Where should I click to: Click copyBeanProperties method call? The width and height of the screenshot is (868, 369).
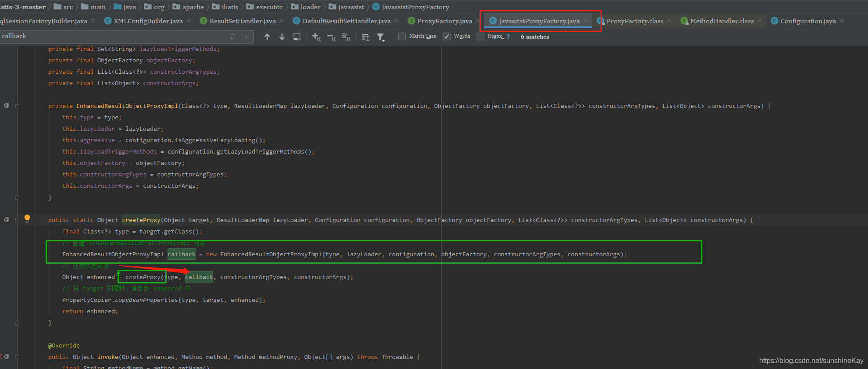[146, 300]
